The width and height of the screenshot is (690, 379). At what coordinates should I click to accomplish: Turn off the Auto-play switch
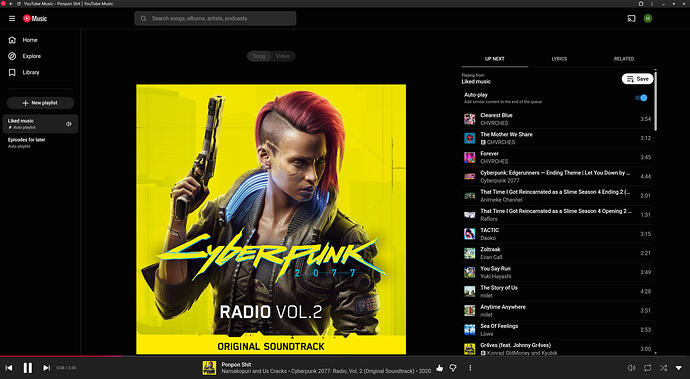click(x=642, y=98)
